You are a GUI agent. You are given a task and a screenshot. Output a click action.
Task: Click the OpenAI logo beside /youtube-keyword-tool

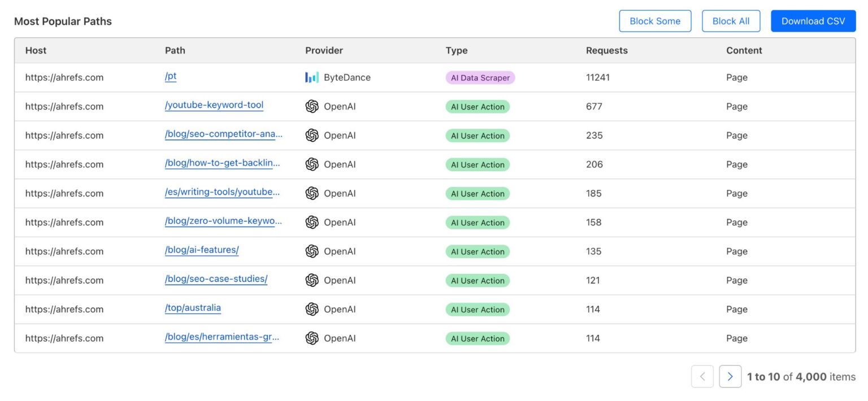(x=311, y=106)
